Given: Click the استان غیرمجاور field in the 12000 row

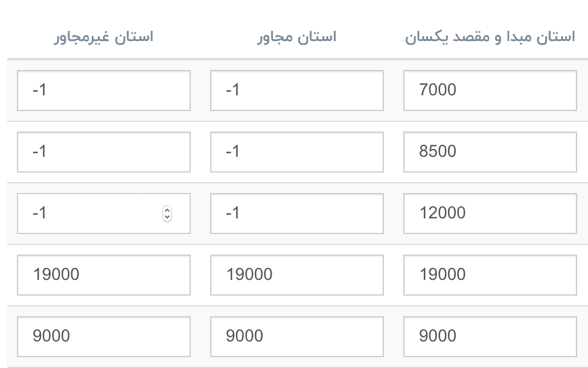Looking at the screenshot, I should tap(91, 214).
